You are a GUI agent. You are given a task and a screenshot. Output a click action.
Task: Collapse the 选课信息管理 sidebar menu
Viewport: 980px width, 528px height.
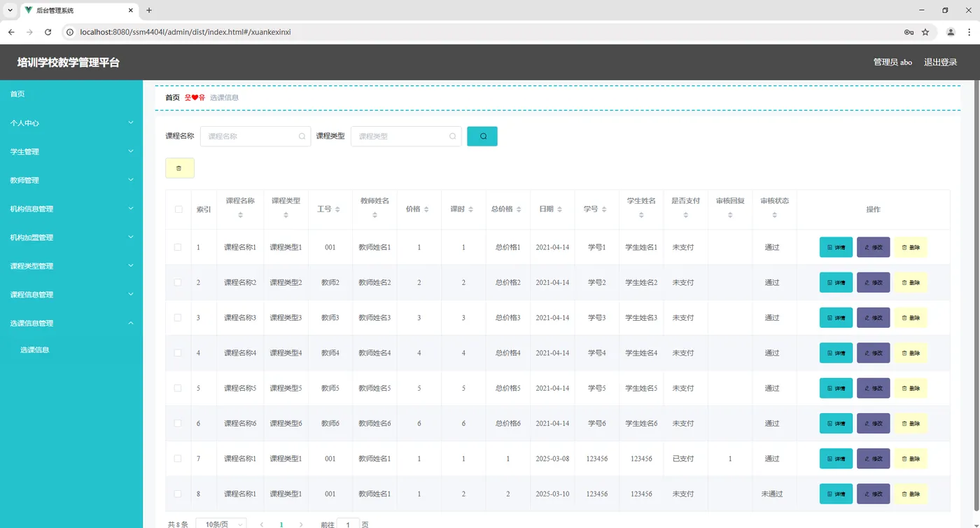click(71, 324)
